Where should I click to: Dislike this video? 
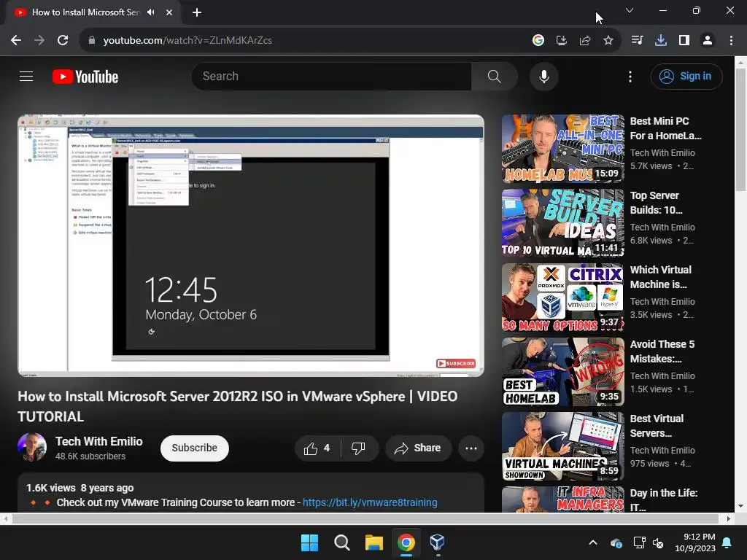tap(359, 448)
